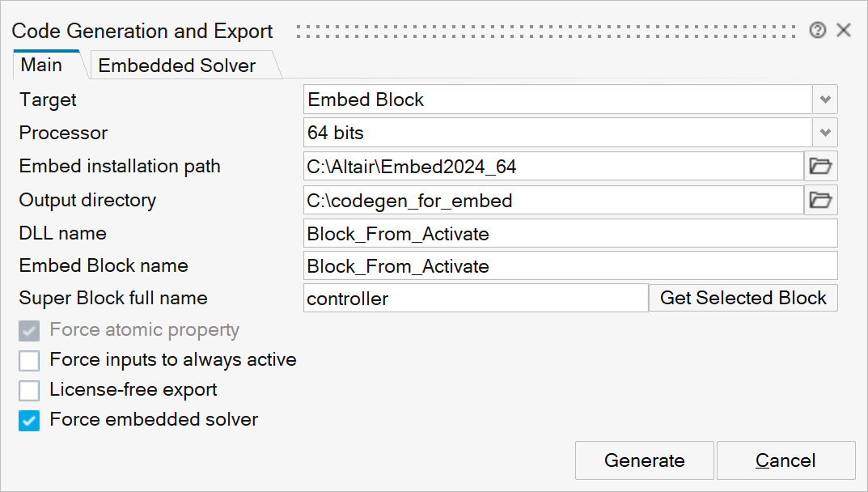Click the Super Block full name field
This screenshot has width=868, height=492.
pyautogui.click(x=476, y=299)
